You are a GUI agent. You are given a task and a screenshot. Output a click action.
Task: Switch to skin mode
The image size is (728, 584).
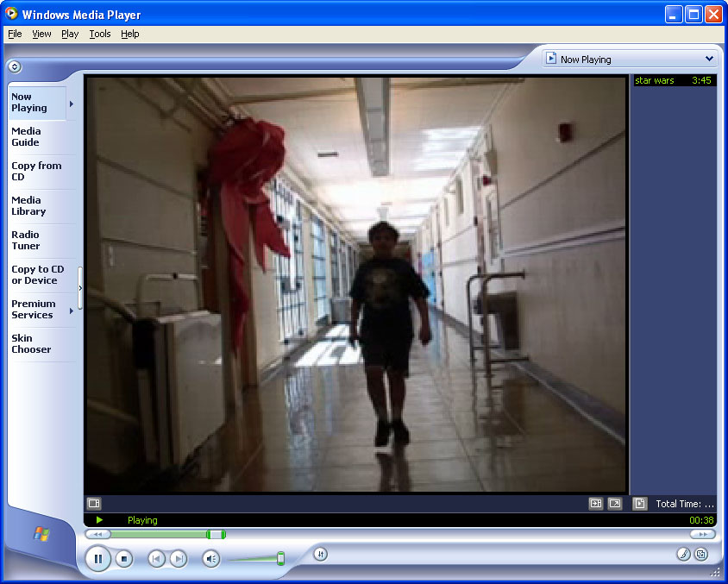point(701,554)
